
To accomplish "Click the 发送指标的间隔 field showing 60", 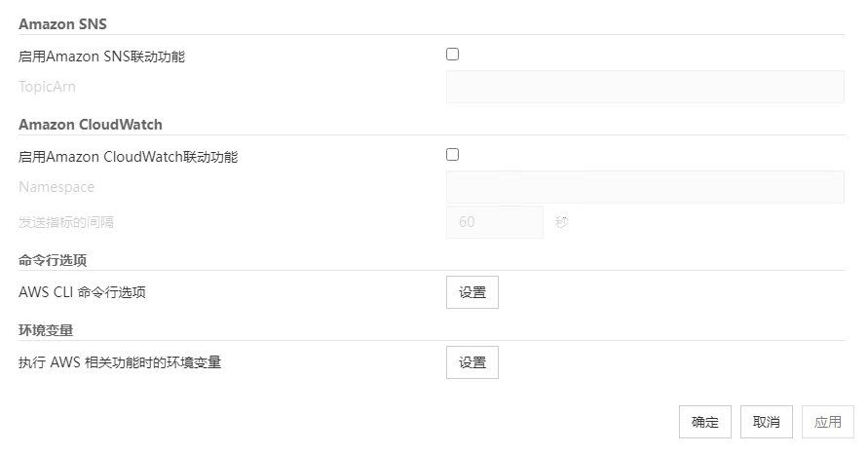I will pyautogui.click(x=494, y=222).
